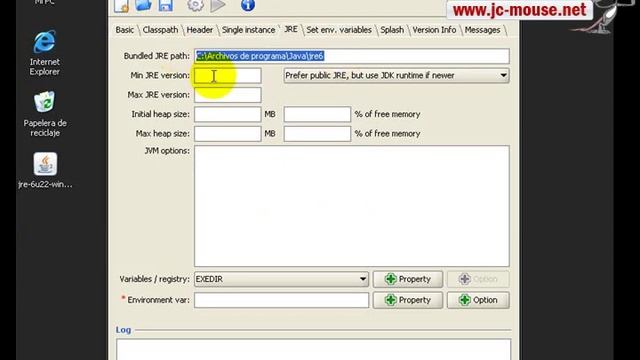Click the Min JRE version field
The height and width of the screenshot is (360, 640).
coord(227,76)
